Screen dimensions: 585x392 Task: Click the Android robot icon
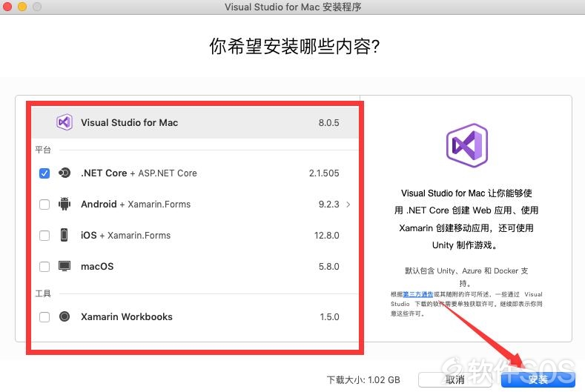[65, 204]
